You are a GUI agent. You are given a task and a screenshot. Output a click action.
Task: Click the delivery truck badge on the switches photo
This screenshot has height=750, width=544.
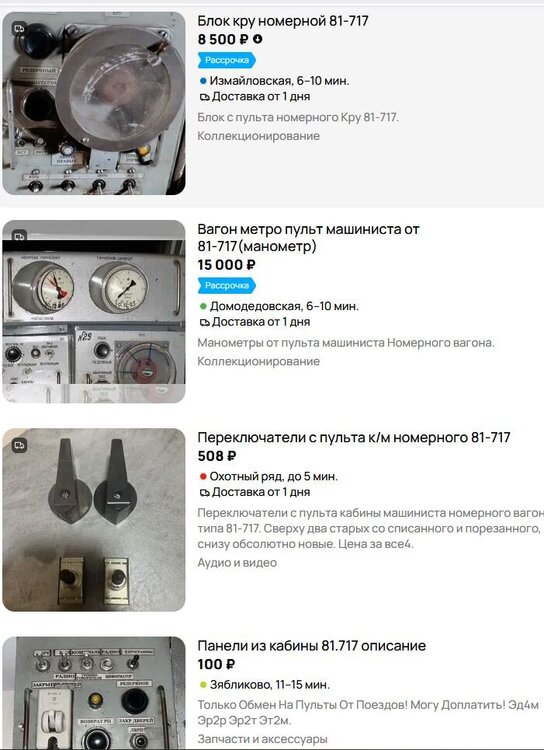click(x=19, y=445)
